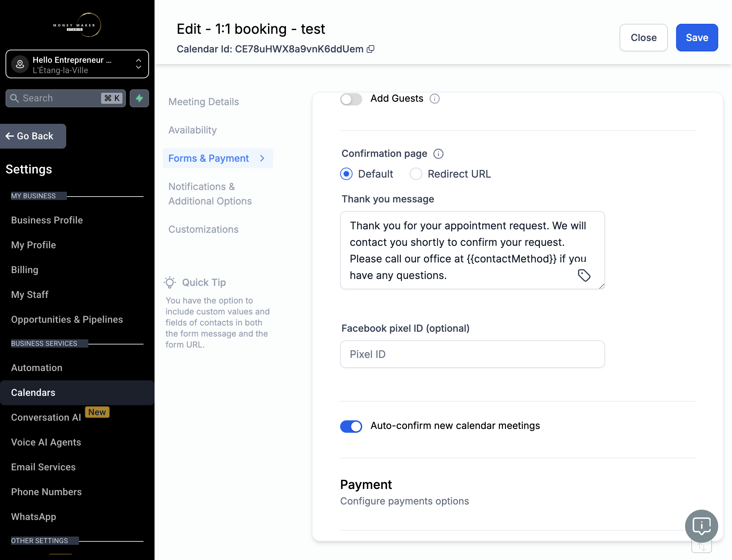Expand the Hello Entrepreneur account switcher

click(x=77, y=64)
